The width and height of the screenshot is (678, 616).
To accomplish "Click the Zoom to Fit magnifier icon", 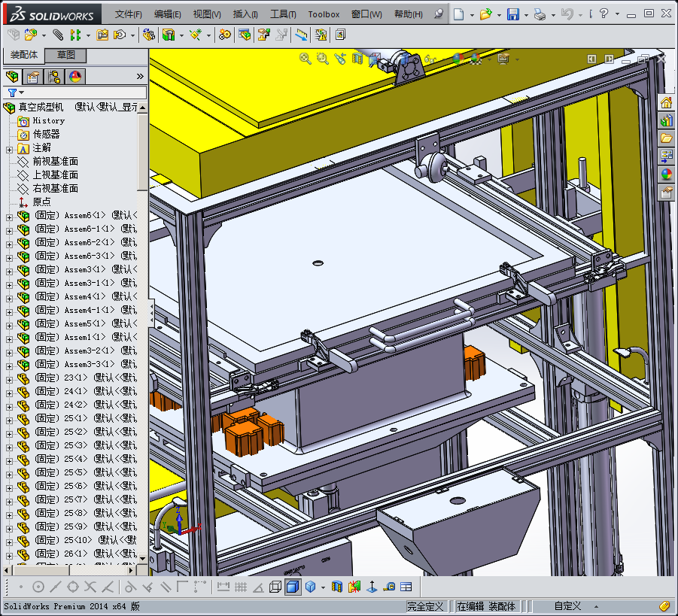I will (306, 59).
